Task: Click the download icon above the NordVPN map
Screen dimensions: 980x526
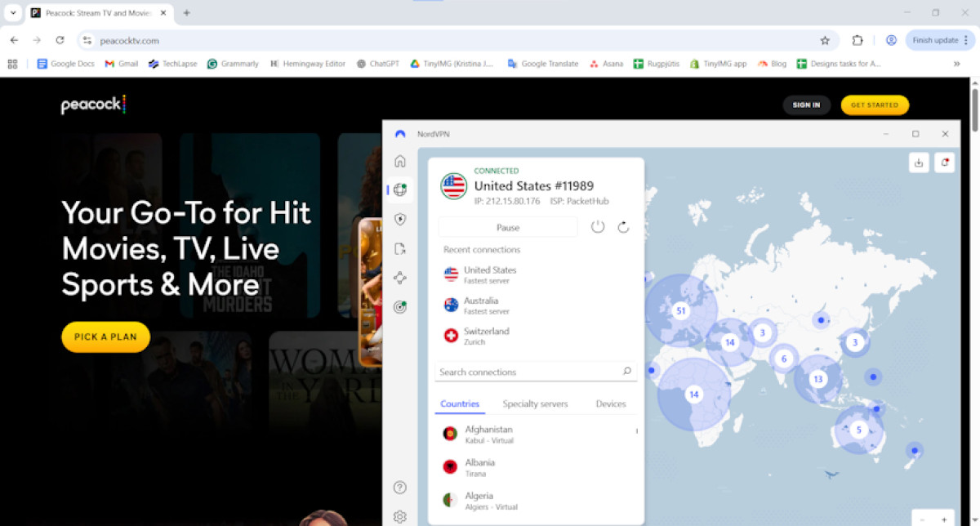Action: 919,163
